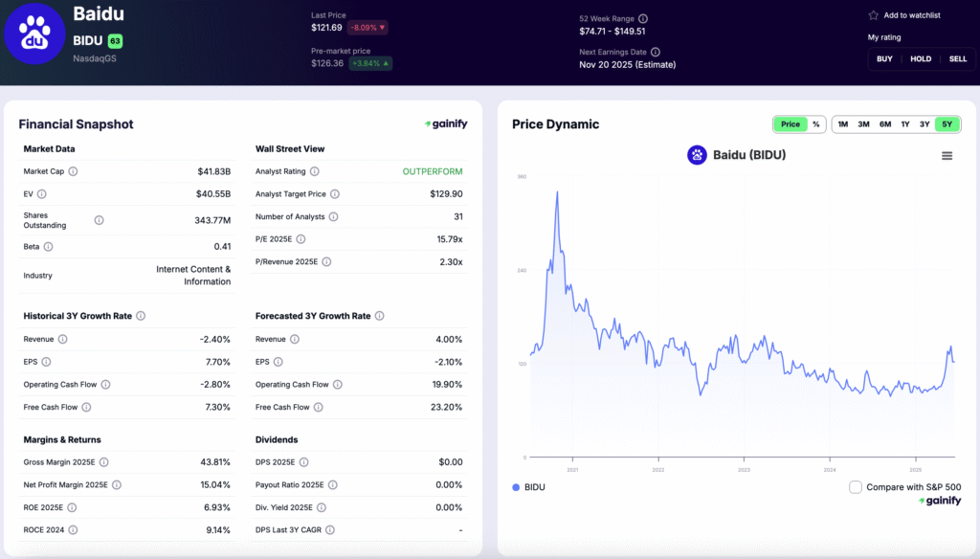Screen dimensions: 980x559
Task: Enable Compare with S&P 500 checkbox
Action: (856, 487)
